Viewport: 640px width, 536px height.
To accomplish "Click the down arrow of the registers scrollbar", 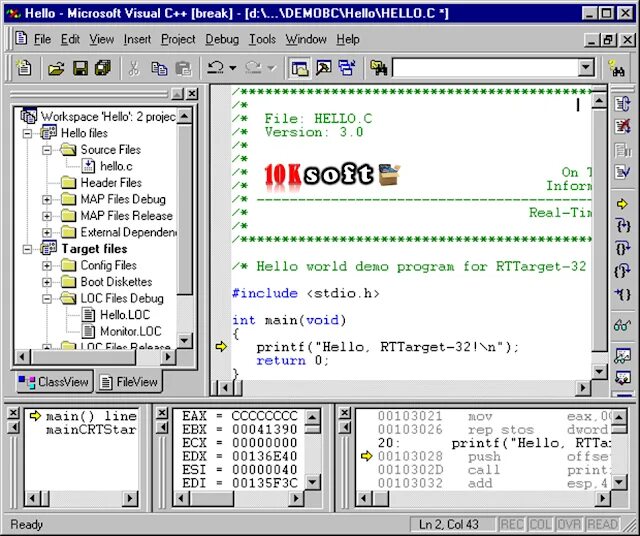I will pos(313,483).
